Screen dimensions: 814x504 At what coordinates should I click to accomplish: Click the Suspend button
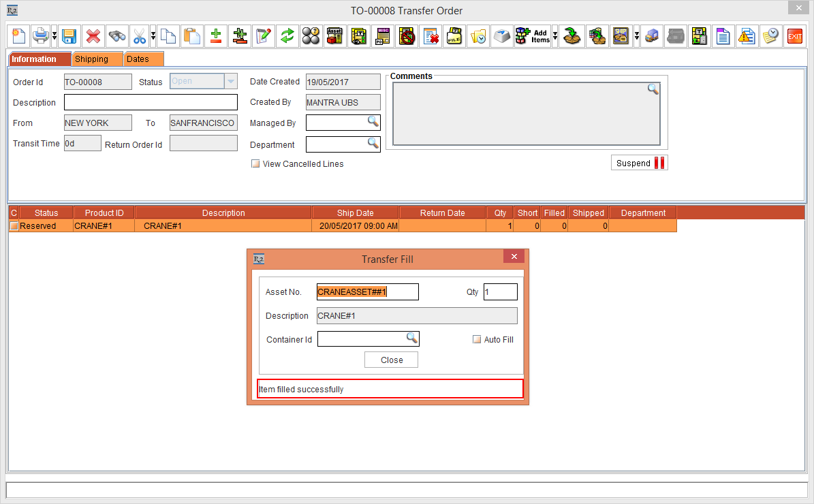pyautogui.click(x=639, y=163)
